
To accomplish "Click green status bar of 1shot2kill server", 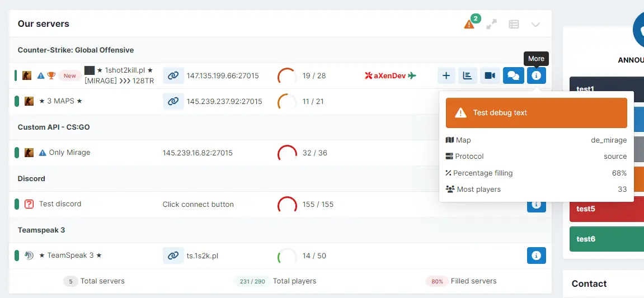I will (16, 75).
